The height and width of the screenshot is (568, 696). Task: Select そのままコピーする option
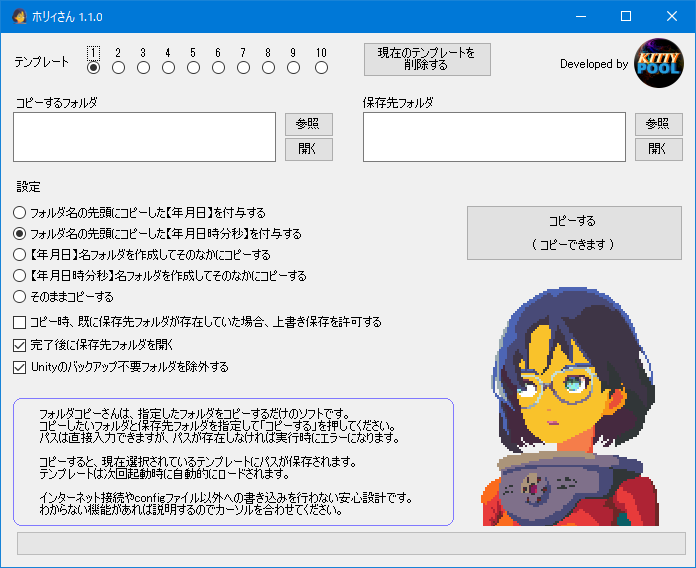click(x=63, y=296)
